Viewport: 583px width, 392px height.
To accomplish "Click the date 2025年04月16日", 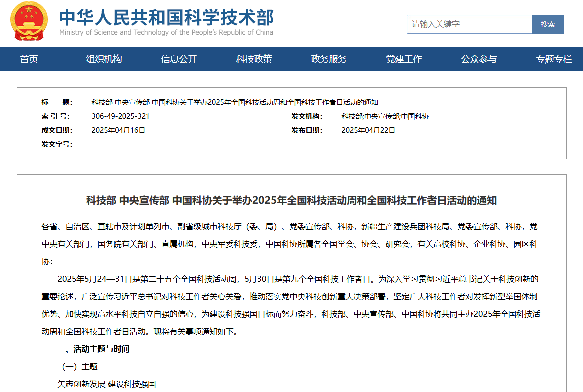I will coord(118,130).
